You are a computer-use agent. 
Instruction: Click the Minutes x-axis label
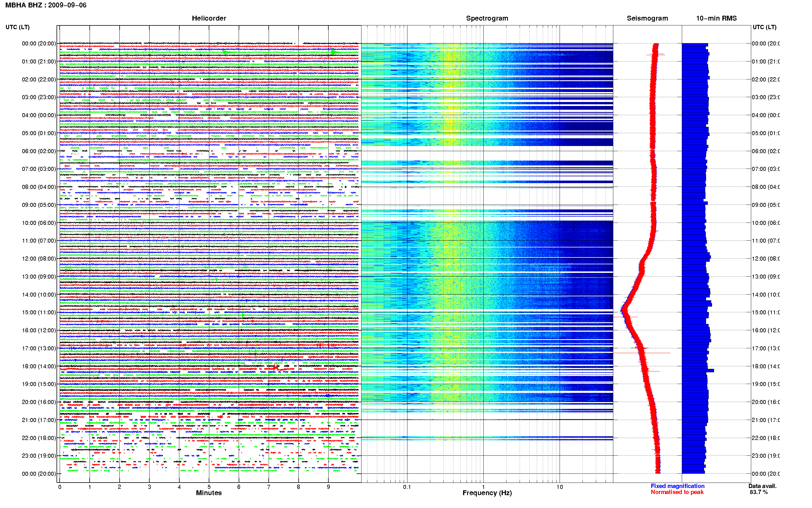pyautogui.click(x=209, y=493)
